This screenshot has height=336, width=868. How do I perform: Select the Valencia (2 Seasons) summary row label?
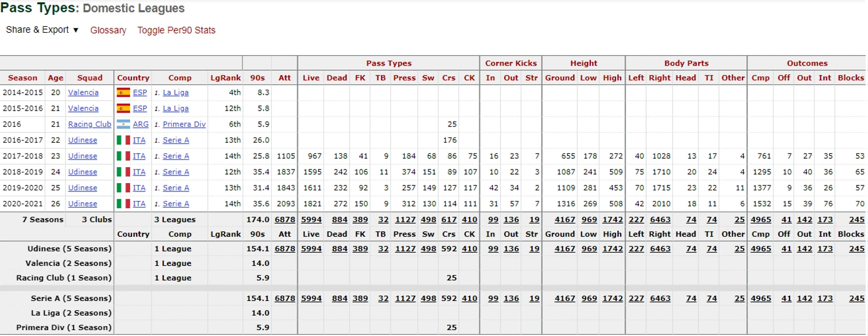(x=68, y=263)
